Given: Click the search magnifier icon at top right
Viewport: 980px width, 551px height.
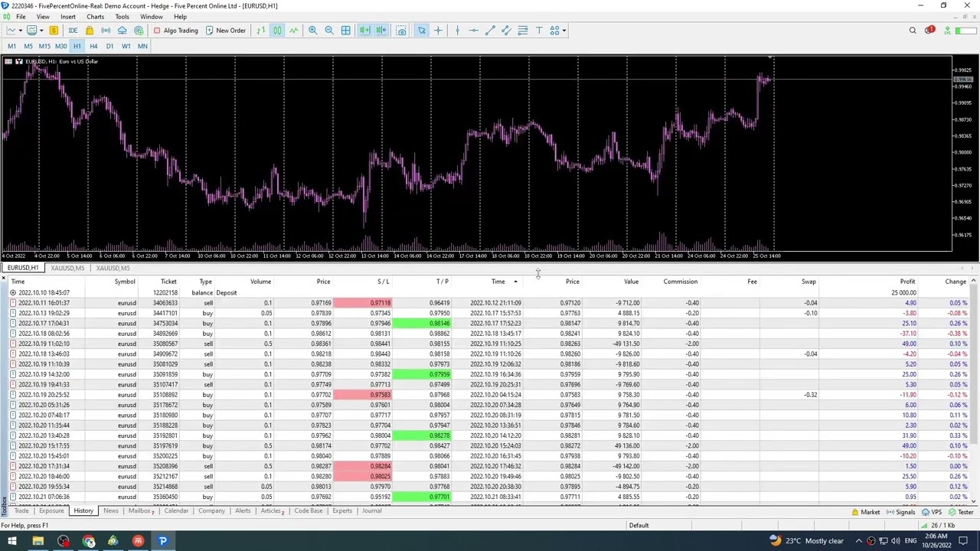Looking at the screenshot, I should click(913, 31).
